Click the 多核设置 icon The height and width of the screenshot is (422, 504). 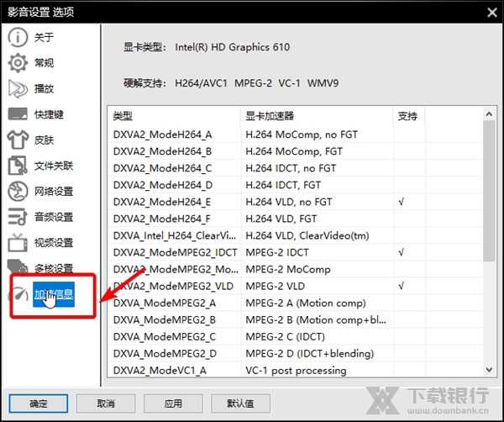pyautogui.click(x=18, y=266)
